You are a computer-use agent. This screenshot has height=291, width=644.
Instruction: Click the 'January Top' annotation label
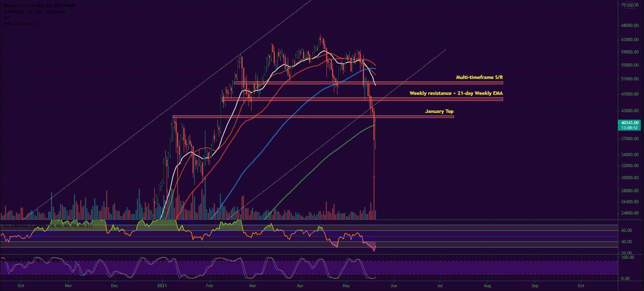point(439,111)
